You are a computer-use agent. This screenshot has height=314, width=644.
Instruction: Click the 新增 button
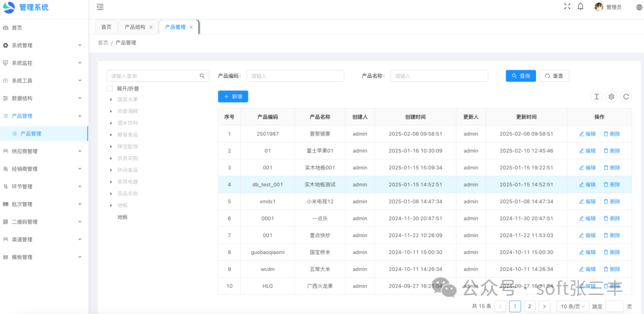(233, 97)
